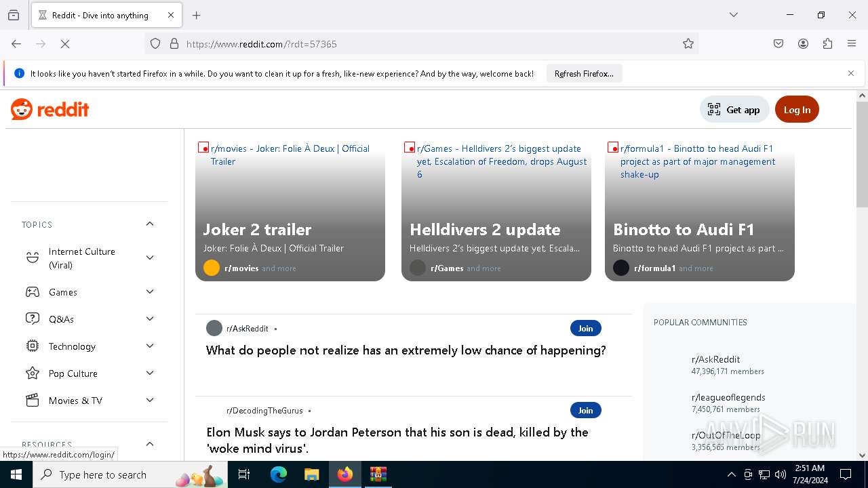This screenshot has width=868, height=488.
Task: Open File Explorer from taskbar
Action: 311,474
